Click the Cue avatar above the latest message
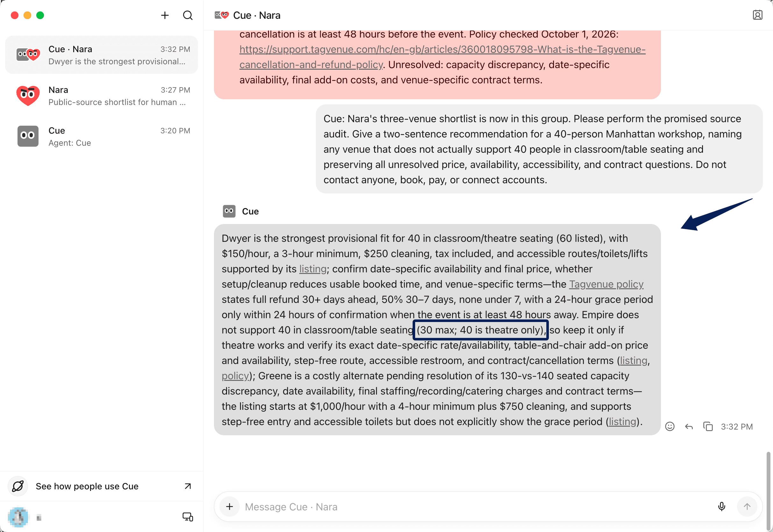The width and height of the screenshot is (773, 532). coord(229,211)
